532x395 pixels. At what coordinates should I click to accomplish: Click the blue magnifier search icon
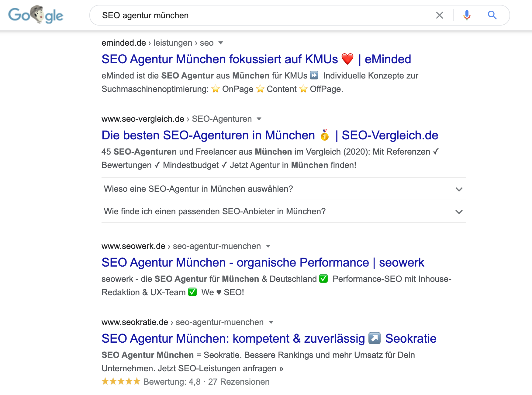click(x=492, y=15)
